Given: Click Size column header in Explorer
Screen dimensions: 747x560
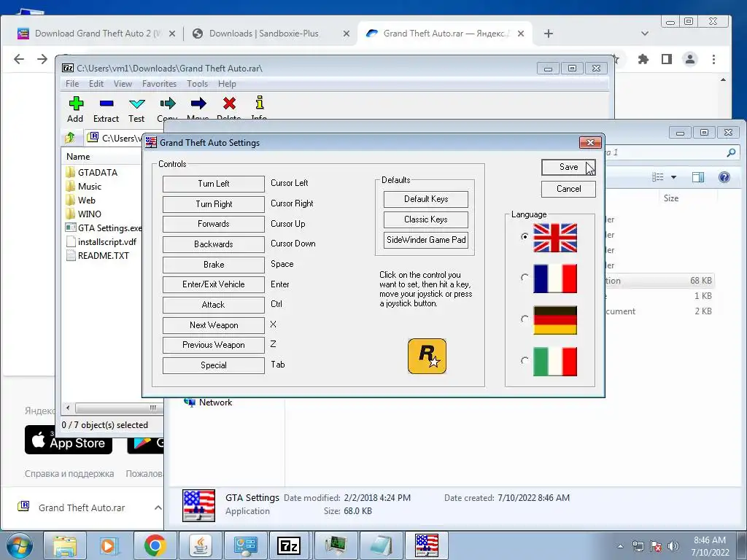Looking at the screenshot, I should pyautogui.click(x=671, y=198).
